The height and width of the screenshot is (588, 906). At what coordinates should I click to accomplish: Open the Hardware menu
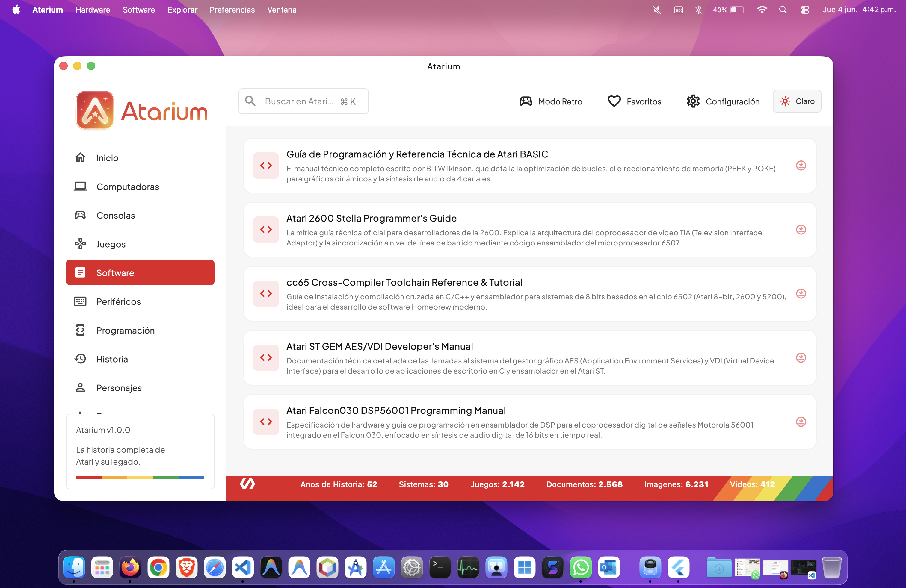(x=93, y=10)
